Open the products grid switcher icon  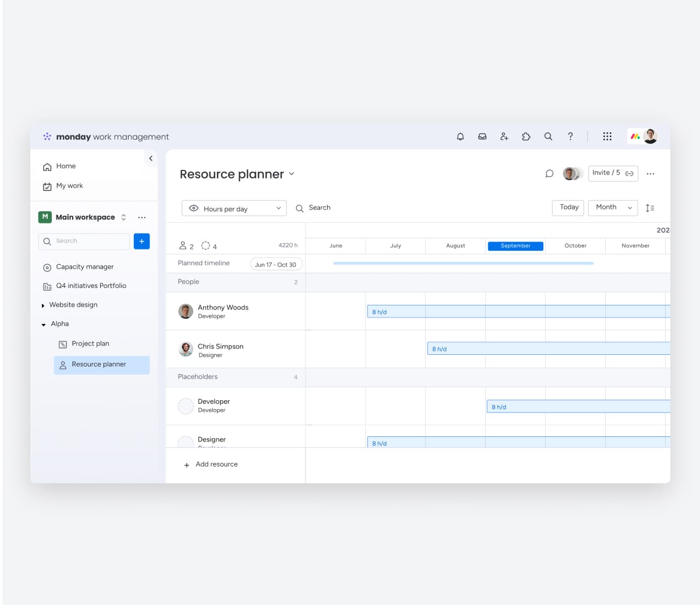tap(607, 136)
